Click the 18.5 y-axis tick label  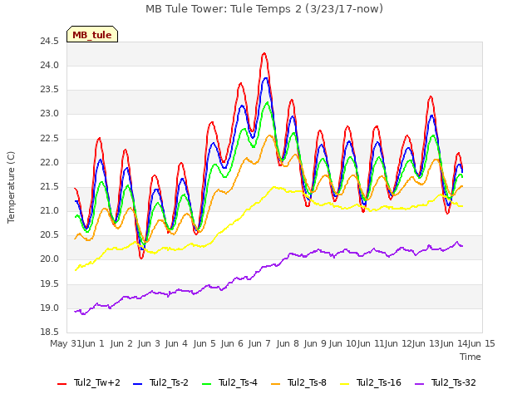[x=49, y=332]
